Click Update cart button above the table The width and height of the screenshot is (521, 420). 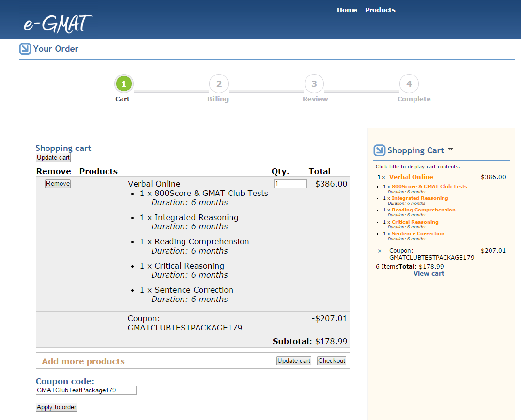[x=53, y=158]
